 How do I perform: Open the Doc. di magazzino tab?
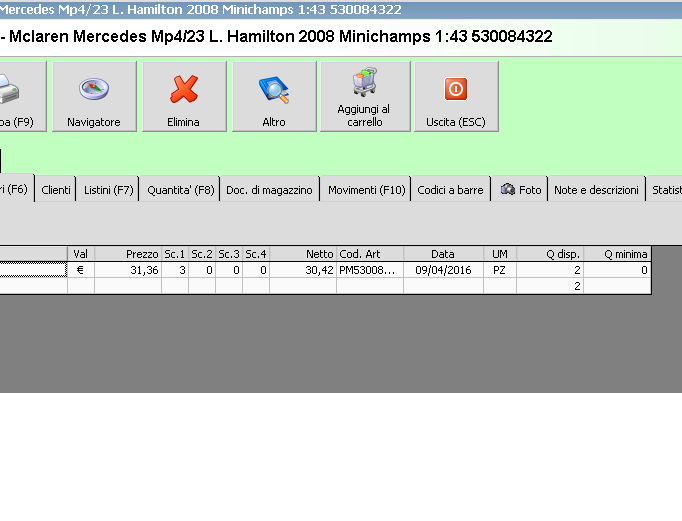pos(269,190)
